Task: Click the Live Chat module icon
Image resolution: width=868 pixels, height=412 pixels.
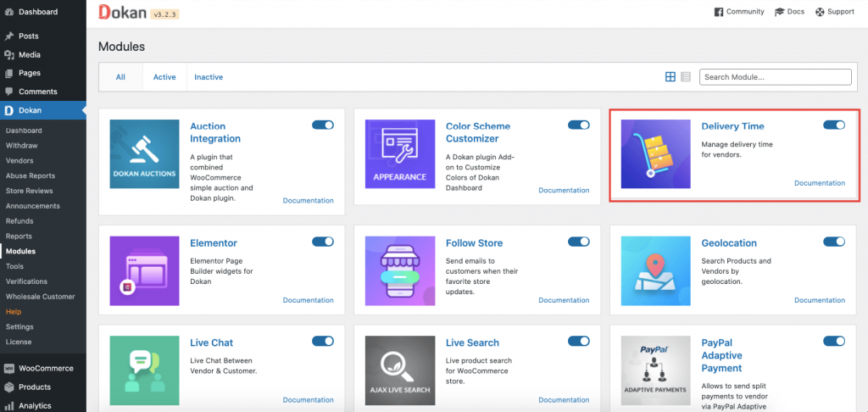Action: [144, 370]
